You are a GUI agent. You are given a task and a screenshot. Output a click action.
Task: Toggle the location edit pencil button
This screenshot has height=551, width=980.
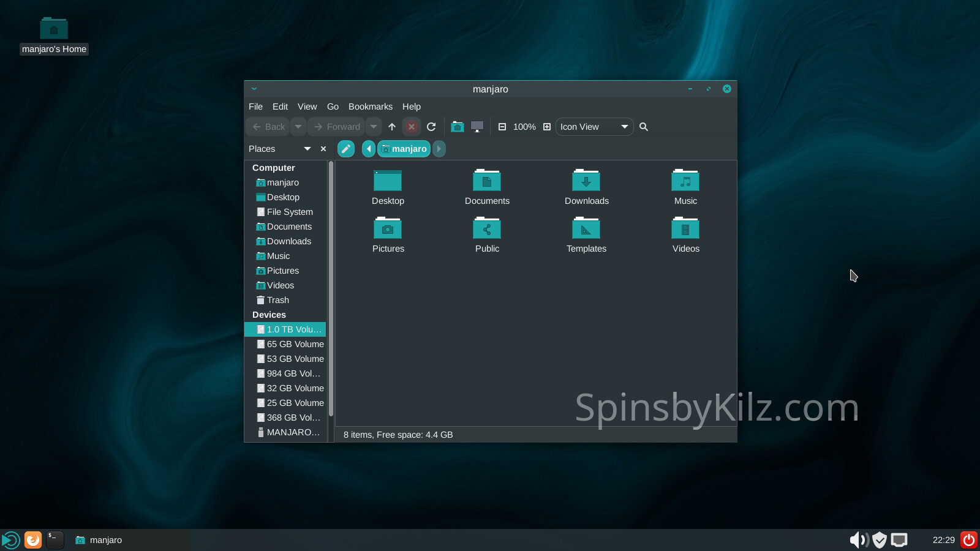(x=346, y=149)
